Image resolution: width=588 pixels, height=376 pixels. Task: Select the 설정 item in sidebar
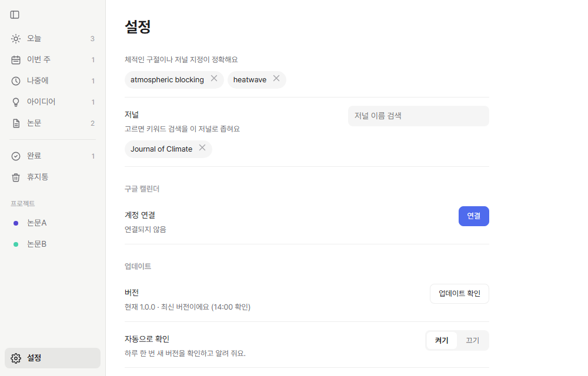click(x=52, y=358)
